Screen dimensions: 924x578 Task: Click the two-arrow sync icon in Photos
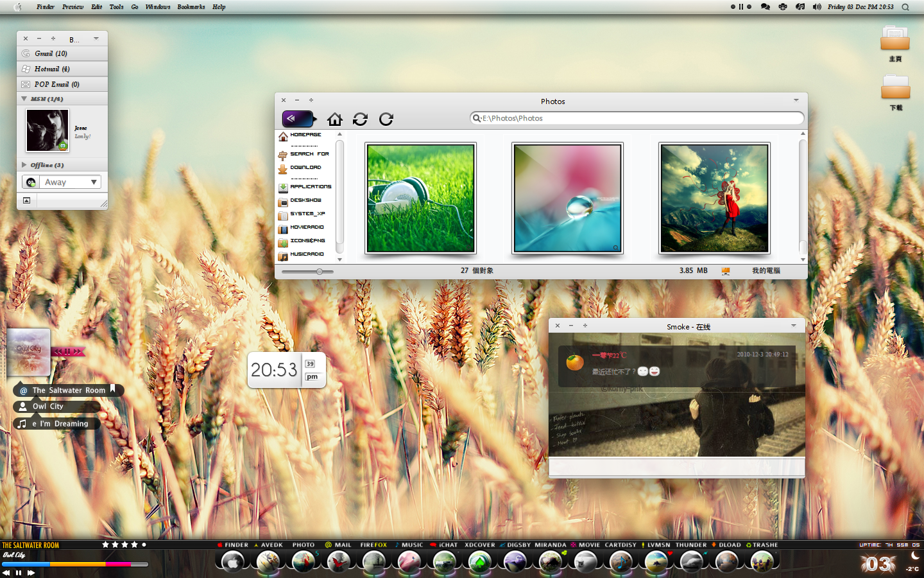click(x=360, y=119)
